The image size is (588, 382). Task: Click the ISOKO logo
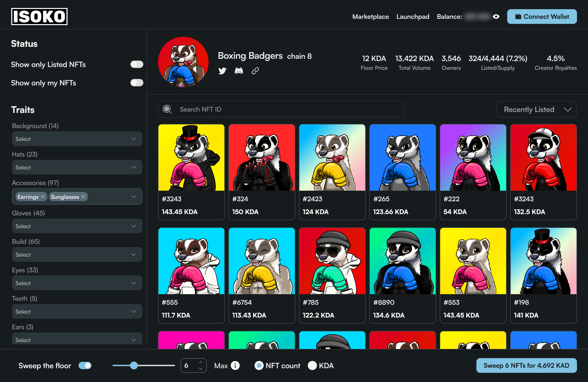[x=39, y=17]
